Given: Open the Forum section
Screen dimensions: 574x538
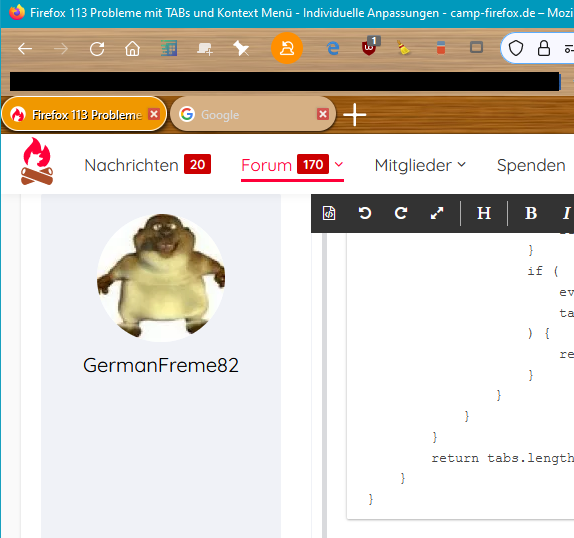Looking at the screenshot, I should click(x=266, y=165).
